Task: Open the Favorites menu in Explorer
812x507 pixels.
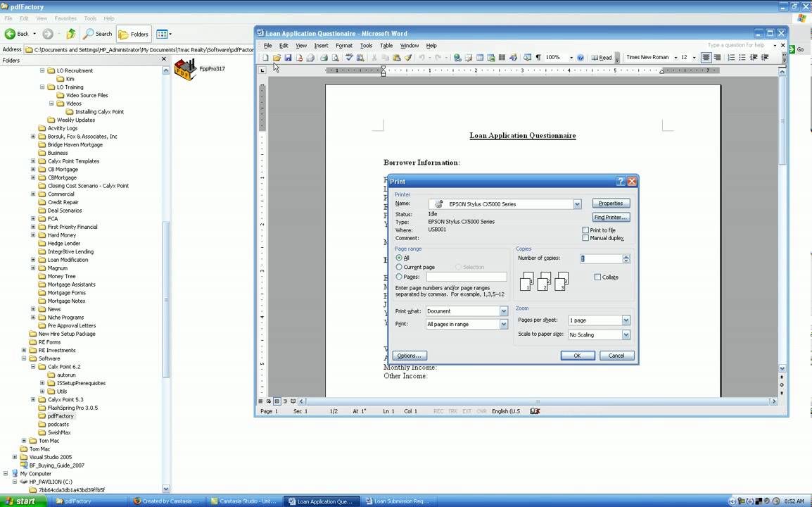Action: [x=65, y=18]
